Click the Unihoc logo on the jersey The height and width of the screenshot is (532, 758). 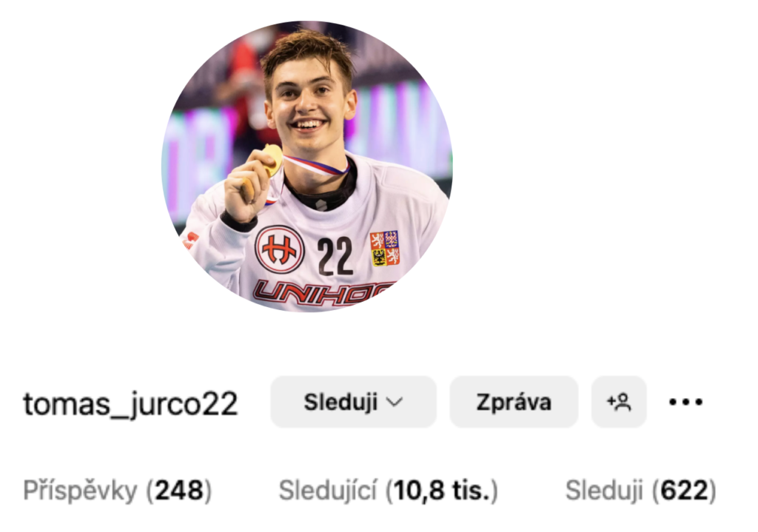click(x=323, y=293)
